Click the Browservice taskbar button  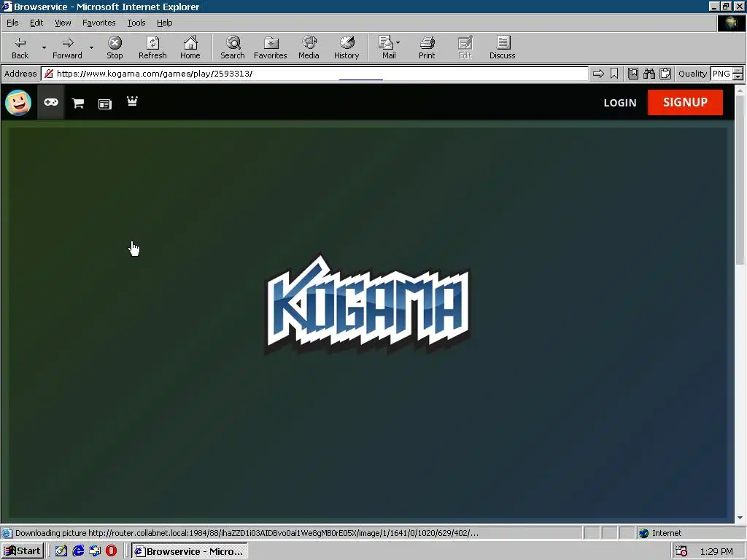189,551
